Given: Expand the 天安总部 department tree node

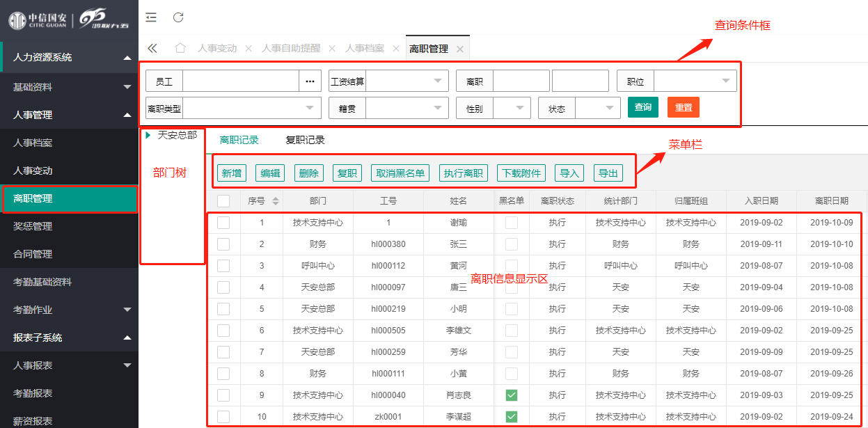Looking at the screenshot, I should 148,135.
